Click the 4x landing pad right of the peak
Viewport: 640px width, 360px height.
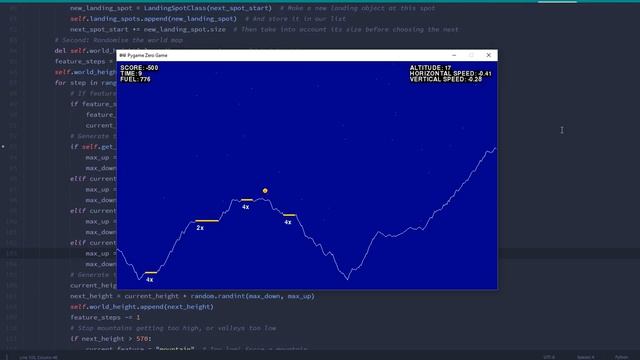[x=289, y=215]
